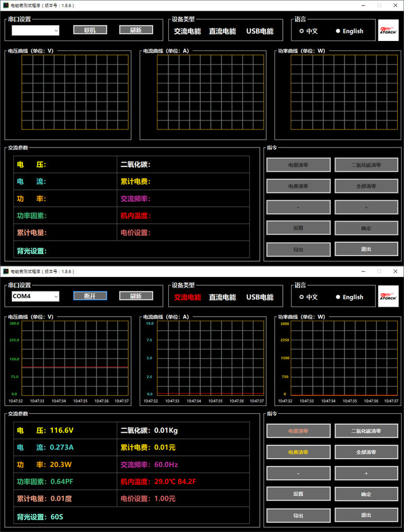Click greyed 二氧化碳清零 in the disconnected window
This screenshot has width=404, height=532.
pos(366,165)
